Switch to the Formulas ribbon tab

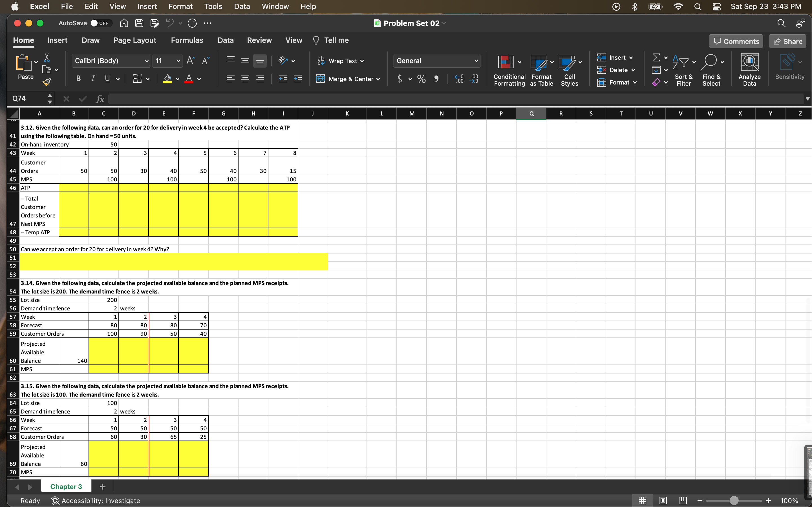point(187,40)
